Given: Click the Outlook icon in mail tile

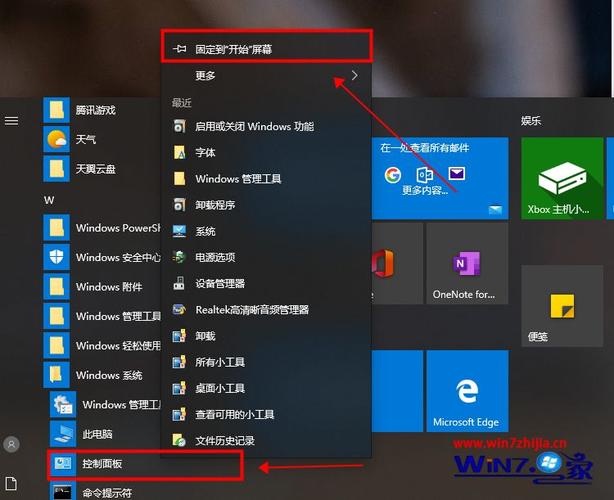Looking at the screenshot, I should 424,175.
